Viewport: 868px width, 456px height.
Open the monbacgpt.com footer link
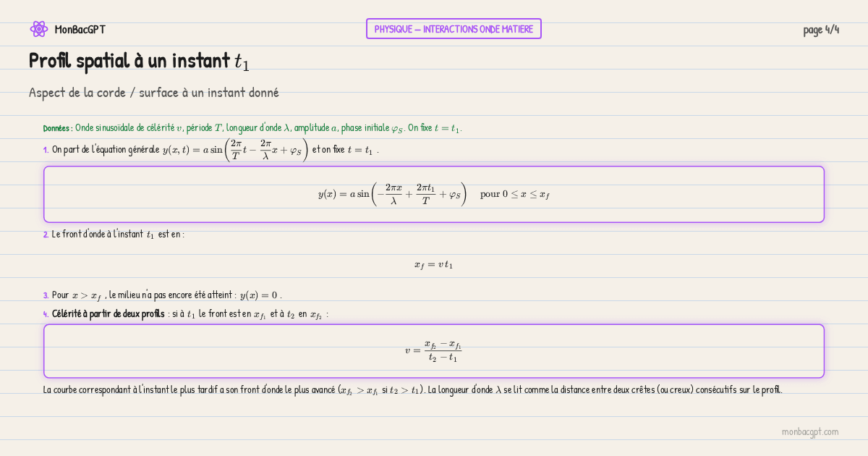click(x=809, y=432)
